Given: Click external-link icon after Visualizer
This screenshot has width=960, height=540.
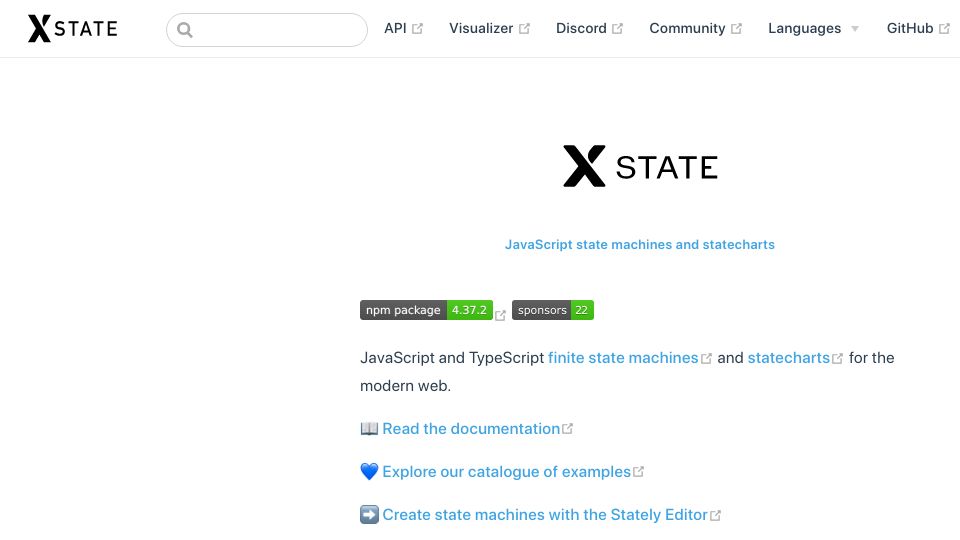Looking at the screenshot, I should 525,29.
